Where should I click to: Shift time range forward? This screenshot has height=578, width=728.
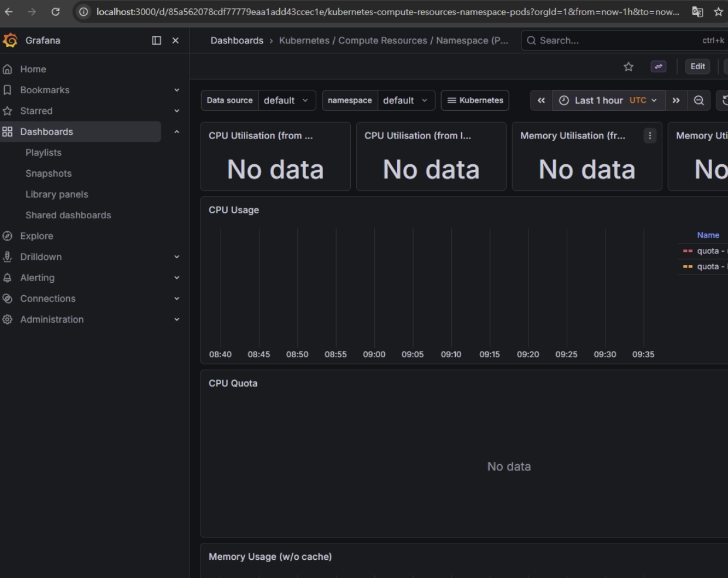tap(676, 100)
